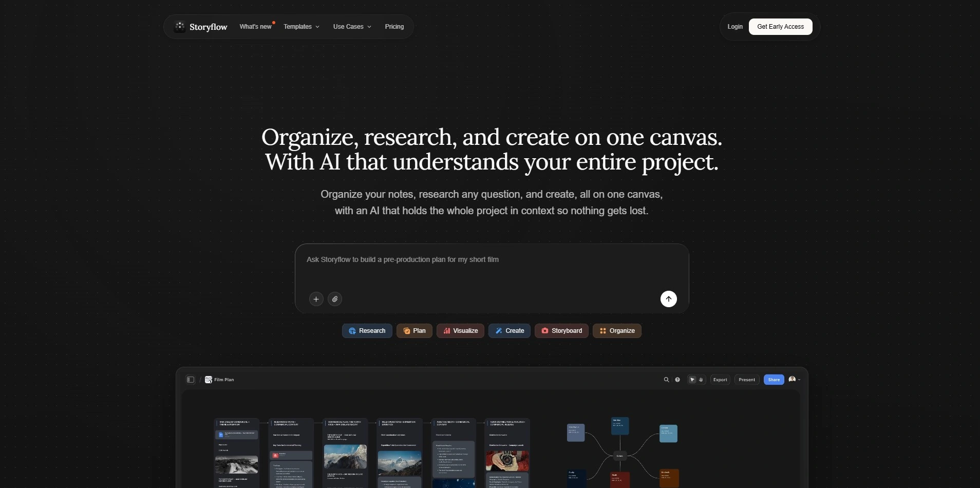Image resolution: width=980 pixels, height=488 pixels.
Task: Select the Organize suggestion chip
Action: coord(617,331)
